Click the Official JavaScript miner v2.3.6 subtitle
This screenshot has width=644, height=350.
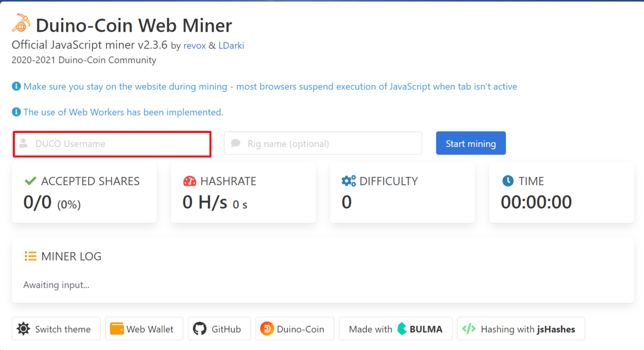click(x=90, y=45)
